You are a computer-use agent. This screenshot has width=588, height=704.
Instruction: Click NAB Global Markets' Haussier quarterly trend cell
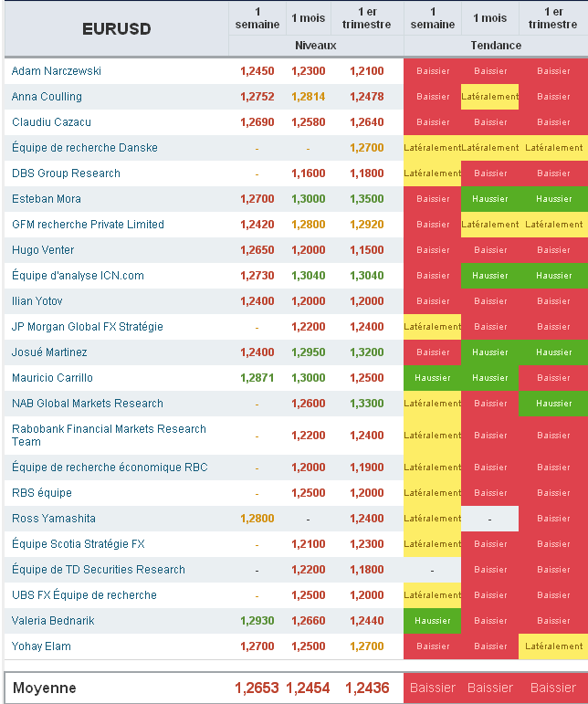pyautogui.click(x=553, y=404)
